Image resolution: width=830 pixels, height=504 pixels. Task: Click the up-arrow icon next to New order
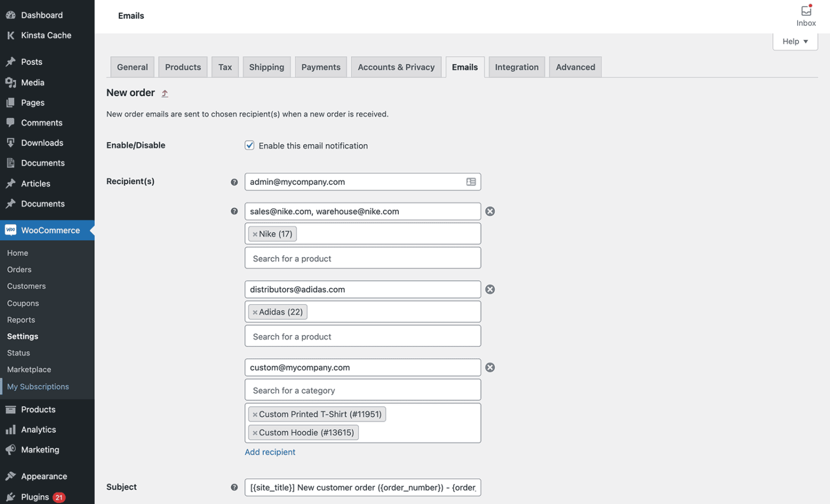click(x=164, y=93)
